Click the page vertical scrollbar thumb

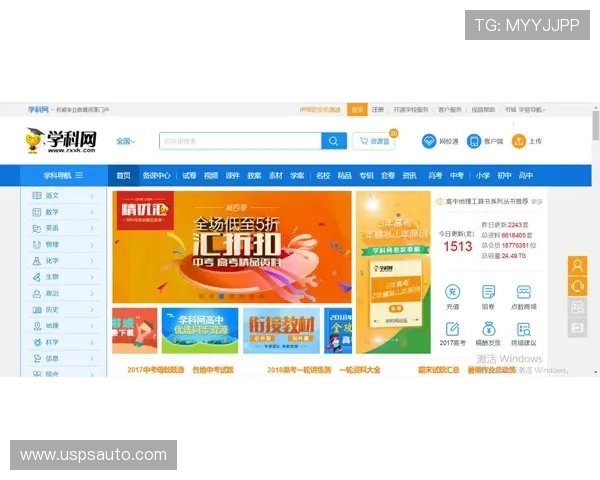[x=595, y=126]
